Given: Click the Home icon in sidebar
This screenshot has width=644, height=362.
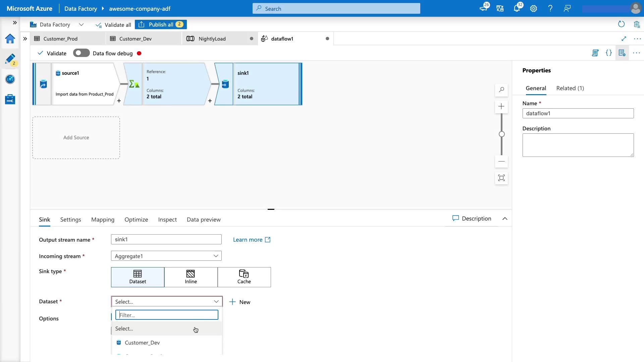Looking at the screenshot, I should [x=10, y=39].
